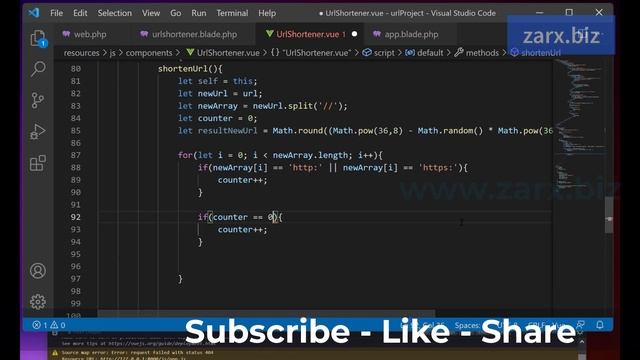Open the Terminal menu
Viewport: 640px width, 360px height.
coord(232,13)
